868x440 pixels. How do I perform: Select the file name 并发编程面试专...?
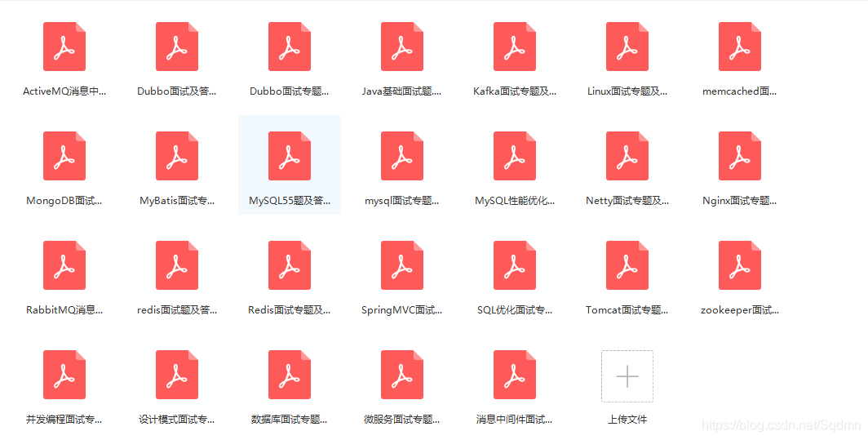point(64,420)
